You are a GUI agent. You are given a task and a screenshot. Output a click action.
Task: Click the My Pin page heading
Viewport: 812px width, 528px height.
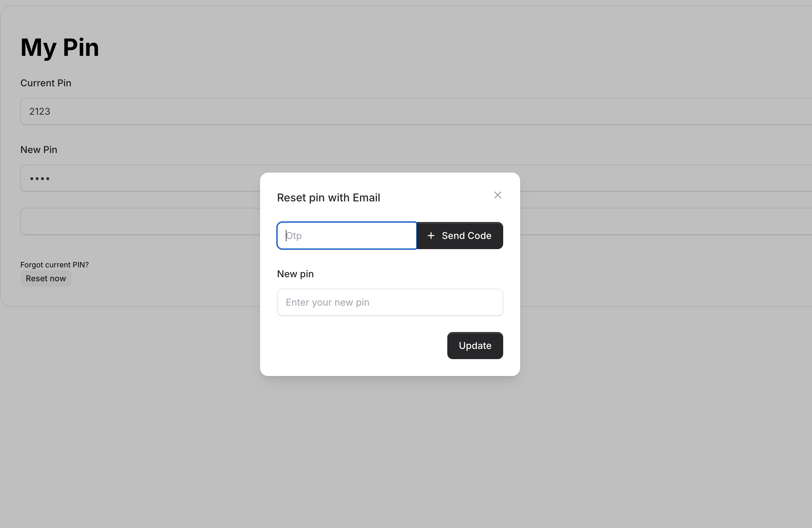point(60,47)
